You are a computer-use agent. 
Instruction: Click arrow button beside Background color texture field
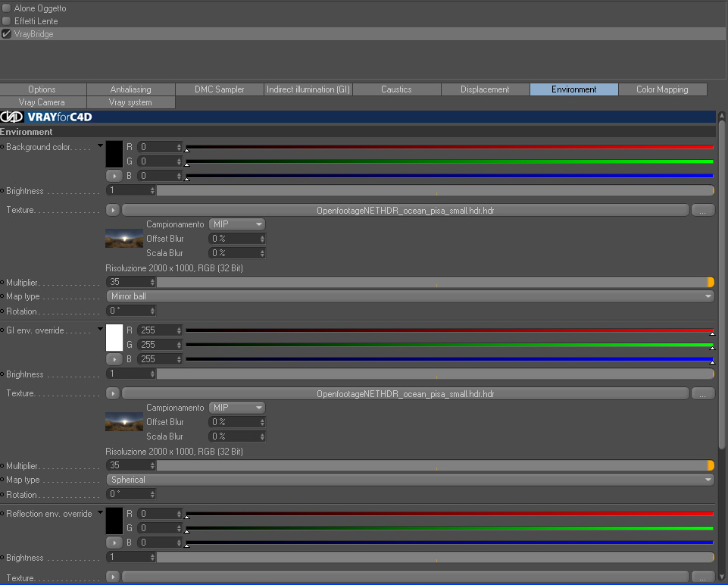click(x=113, y=211)
